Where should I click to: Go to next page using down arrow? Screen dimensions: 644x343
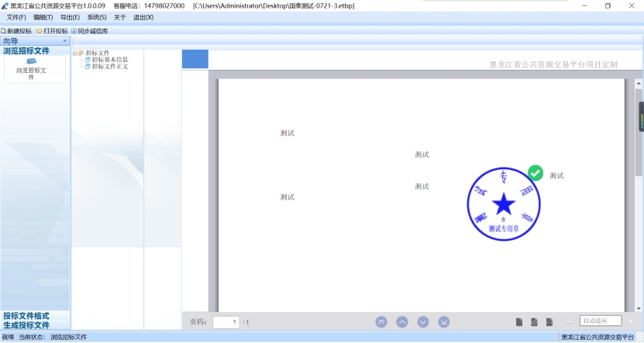(423, 321)
